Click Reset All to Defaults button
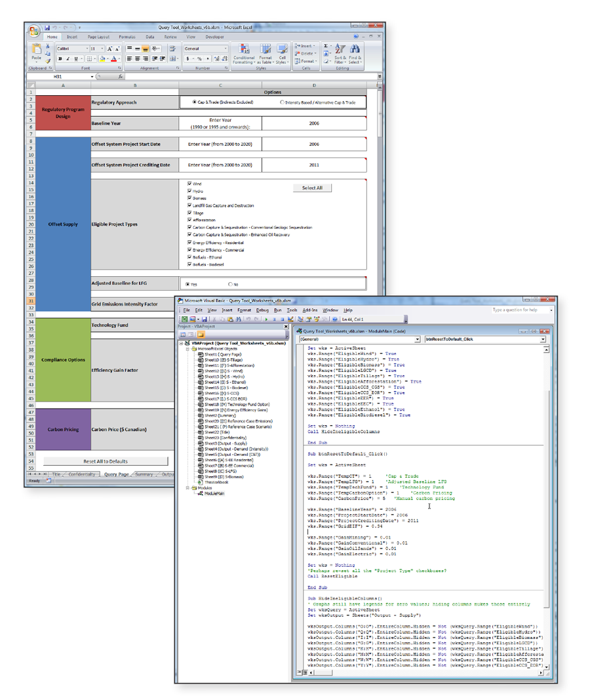The height and width of the screenshot is (700, 590). coord(106,462)
